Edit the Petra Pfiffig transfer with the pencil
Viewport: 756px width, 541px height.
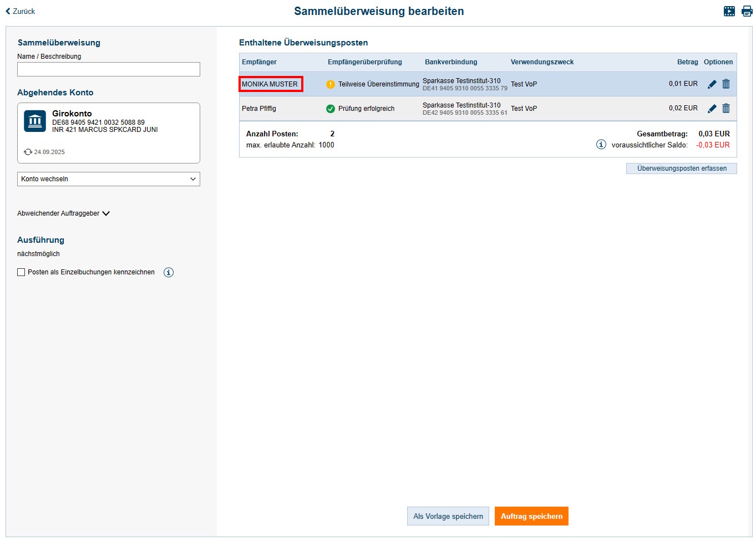pyautogui.click(x=712, y=109)
